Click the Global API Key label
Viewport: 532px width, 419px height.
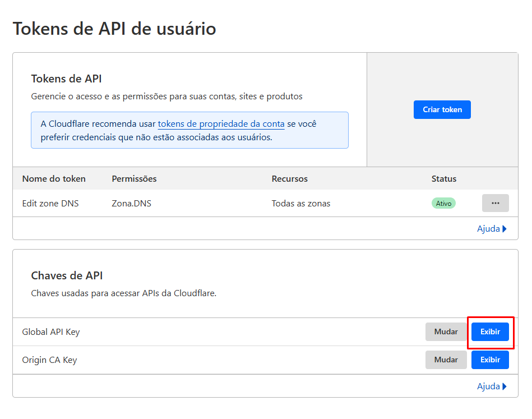click(x=51, y=331)
